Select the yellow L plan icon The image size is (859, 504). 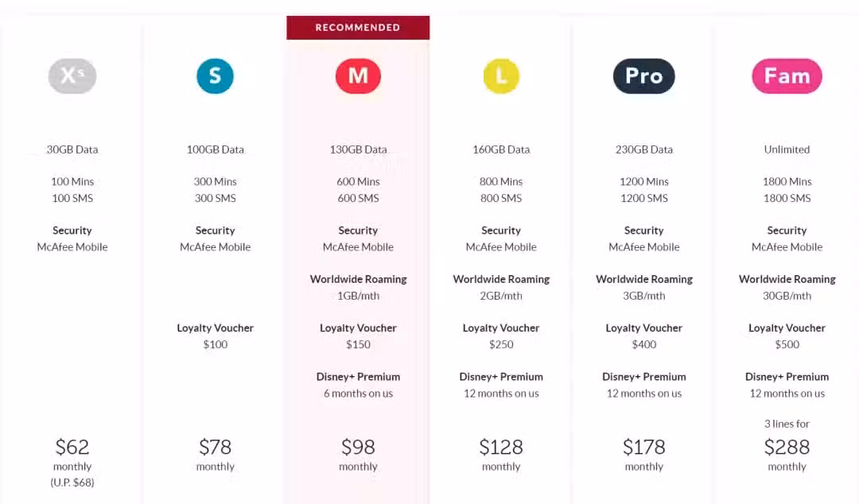501,76
